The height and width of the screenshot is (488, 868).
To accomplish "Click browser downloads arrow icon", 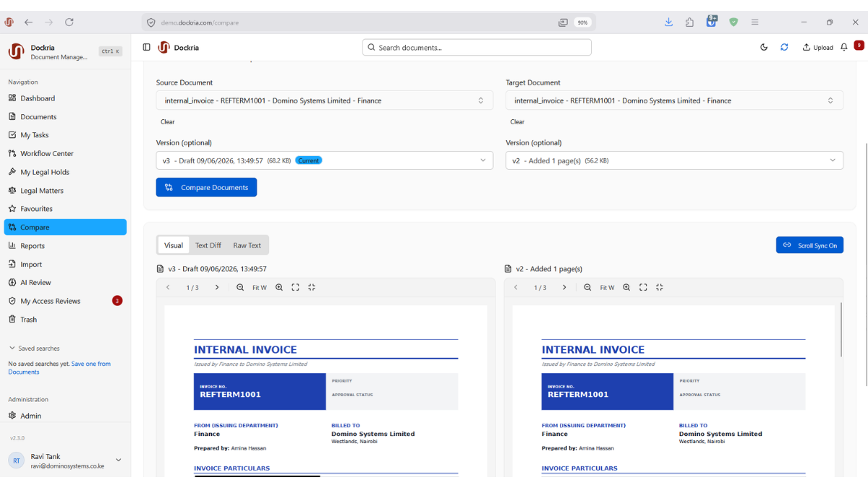I will 668,22.
